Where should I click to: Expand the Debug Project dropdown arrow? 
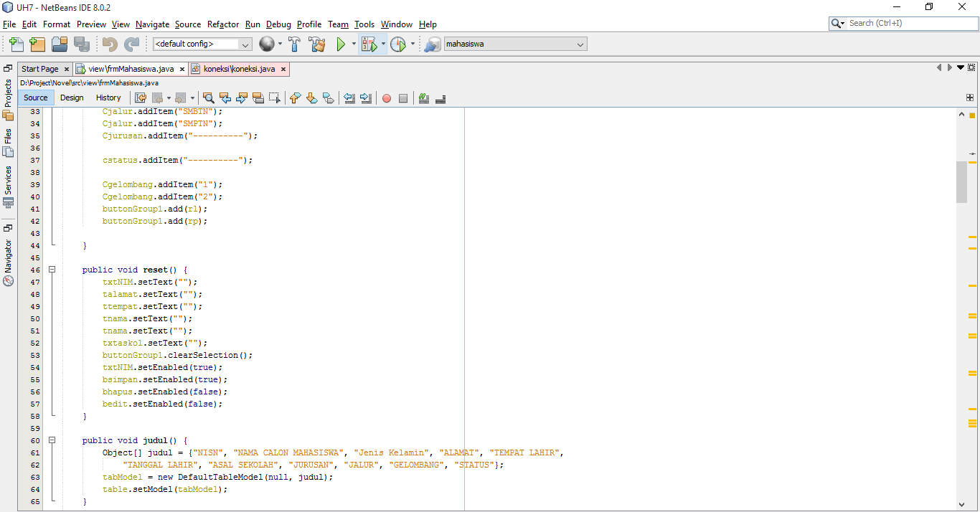click(x=382, y=44)
